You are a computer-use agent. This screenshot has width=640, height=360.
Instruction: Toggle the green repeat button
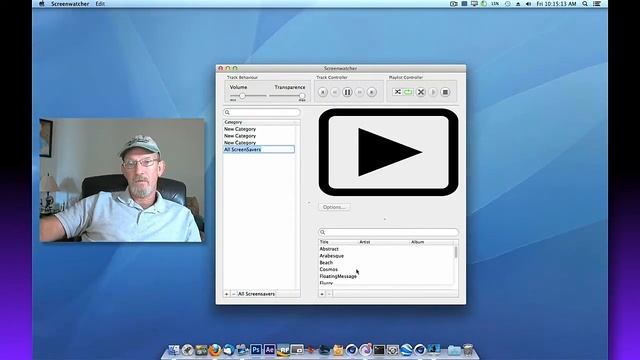tap(408, 92)
